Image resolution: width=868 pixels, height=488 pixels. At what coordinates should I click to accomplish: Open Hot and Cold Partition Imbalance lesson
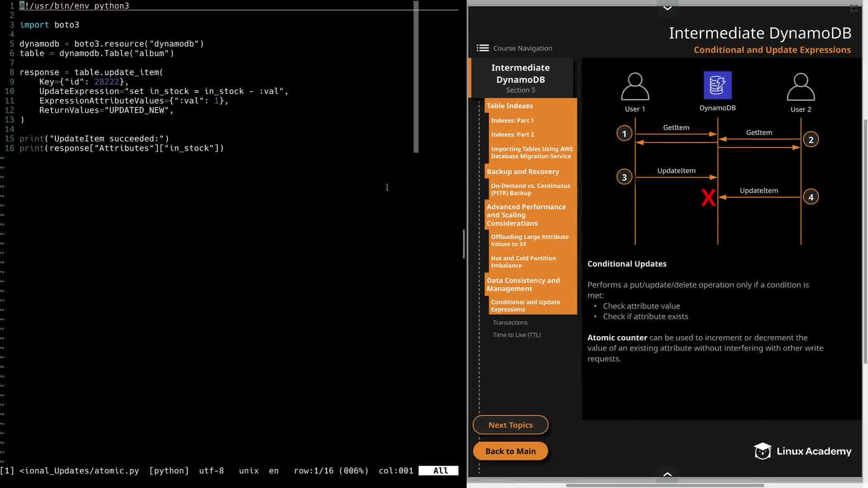tap(523, 262)
